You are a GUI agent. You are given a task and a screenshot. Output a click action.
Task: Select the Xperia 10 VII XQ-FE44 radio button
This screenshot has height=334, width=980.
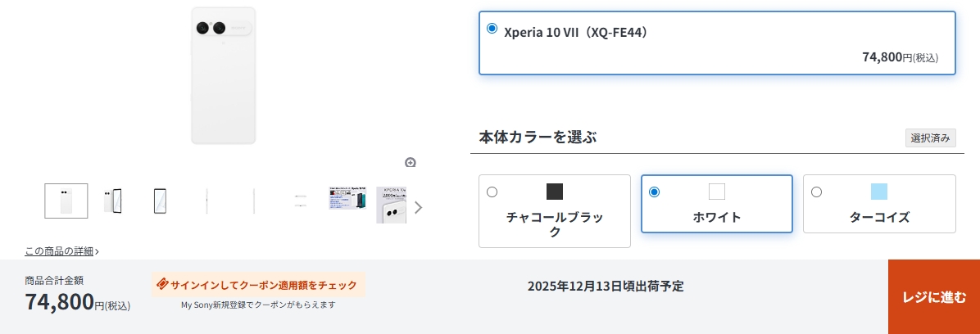(492, 29)
